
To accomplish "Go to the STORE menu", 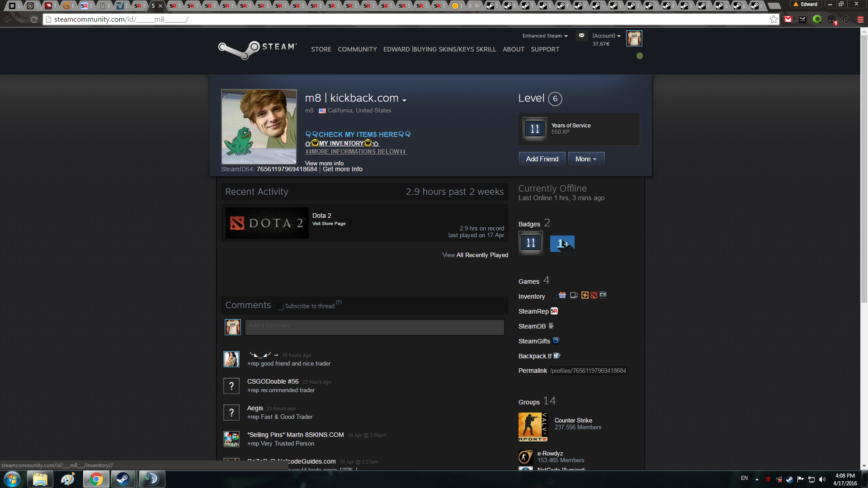I will pos(321,49).
